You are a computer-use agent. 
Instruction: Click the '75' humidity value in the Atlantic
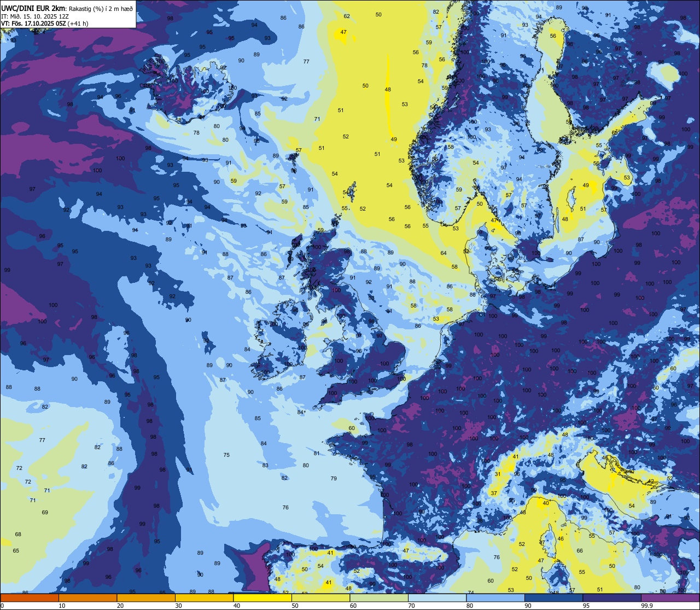(226, 455)
